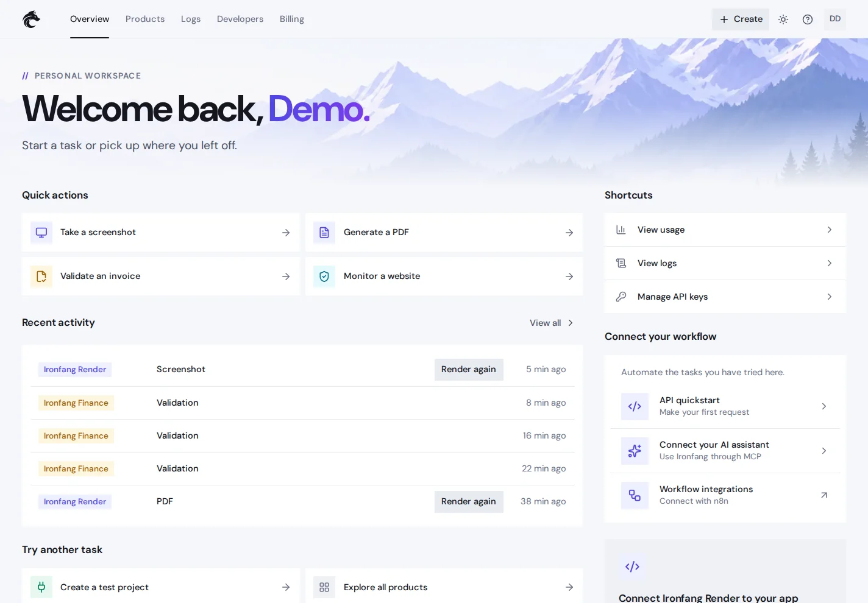Screen dimensions: 868x603
Task: Click the Ironfang wolf logo
Action: point(32,19)
